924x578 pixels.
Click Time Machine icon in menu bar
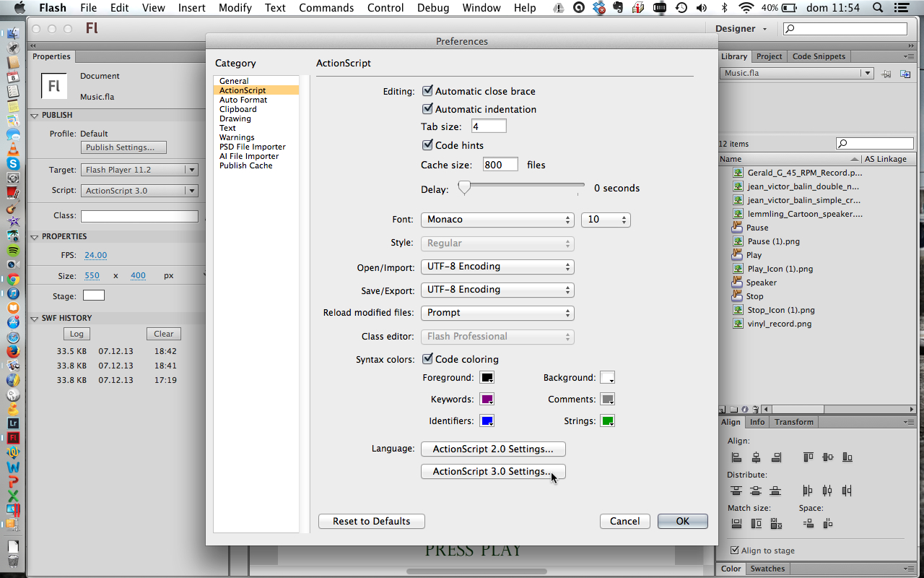pos(681,8)
